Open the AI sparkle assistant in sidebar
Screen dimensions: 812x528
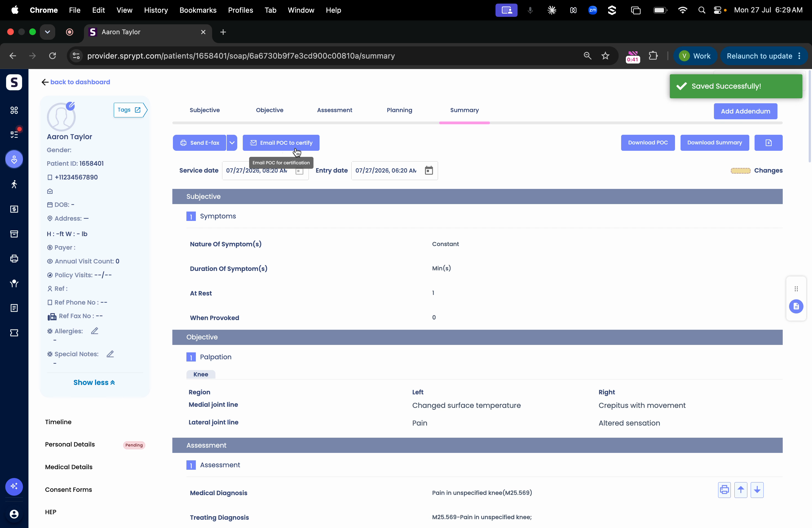[14, 486]
